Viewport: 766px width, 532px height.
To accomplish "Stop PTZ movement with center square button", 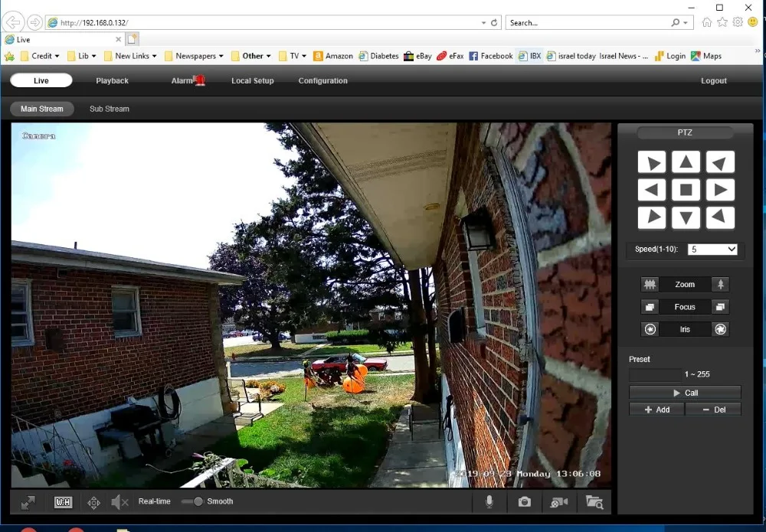I will 686,190.
